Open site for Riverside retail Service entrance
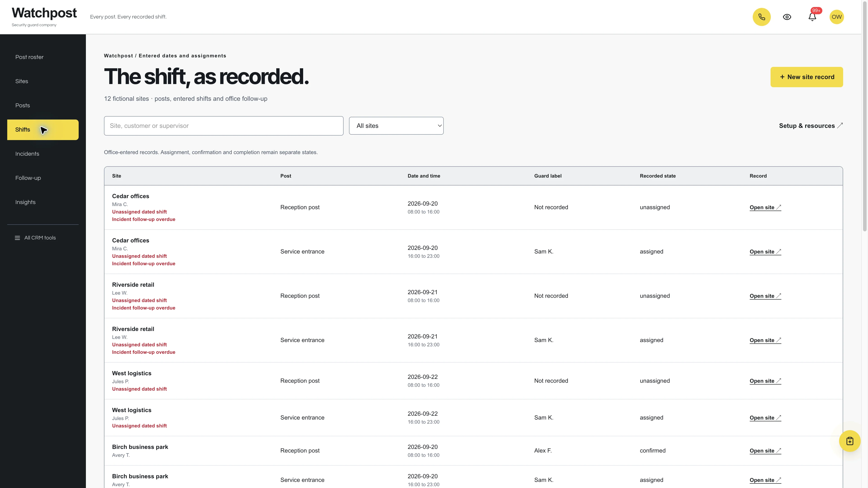The width and height of the screenshot is (868, 488). pos(765,340)
